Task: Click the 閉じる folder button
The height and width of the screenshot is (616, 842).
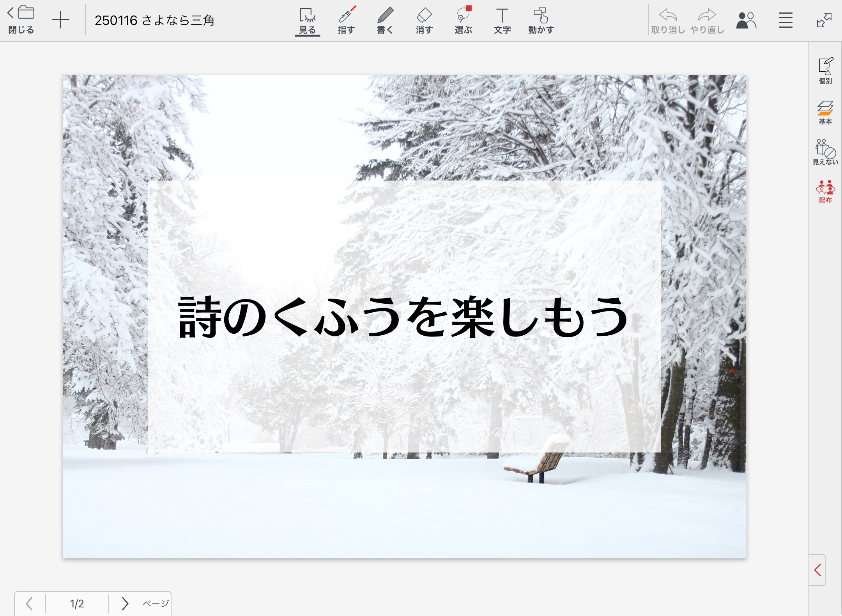Action: click(21, 19)
